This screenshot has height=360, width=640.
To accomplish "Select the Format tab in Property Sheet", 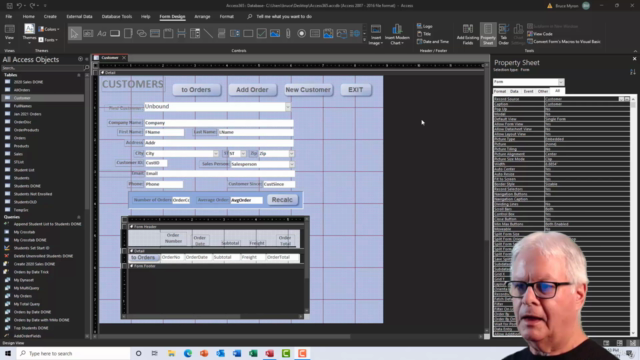I will click(500, 91).
